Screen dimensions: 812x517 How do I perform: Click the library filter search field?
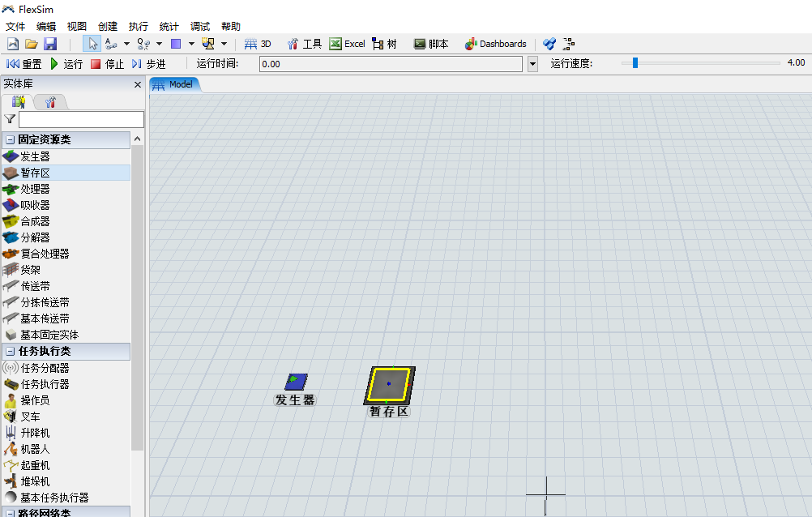(81, 120)
